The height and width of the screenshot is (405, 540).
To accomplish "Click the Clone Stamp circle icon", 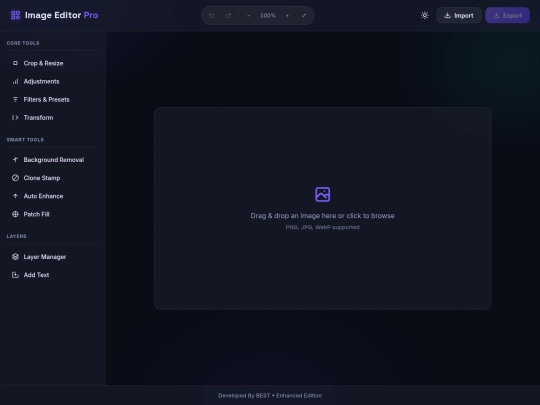I will pos(15,178).
